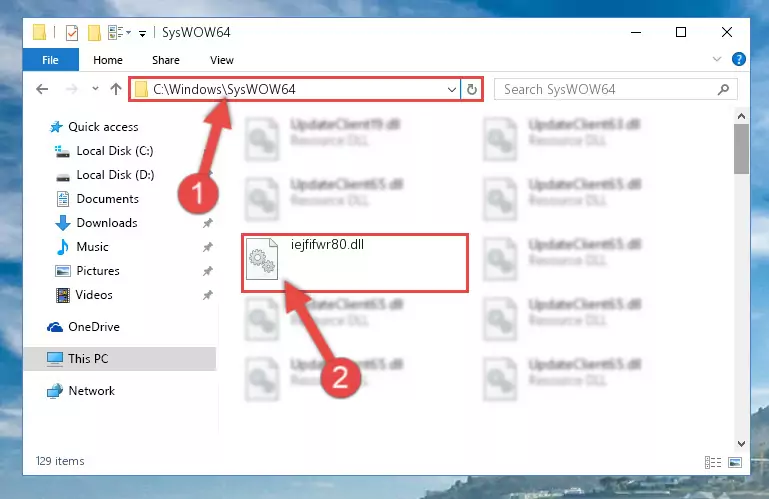Click the Local Disk (D:) drive icon
This screenshot has width=769, height=499.
tap(63, 177)
